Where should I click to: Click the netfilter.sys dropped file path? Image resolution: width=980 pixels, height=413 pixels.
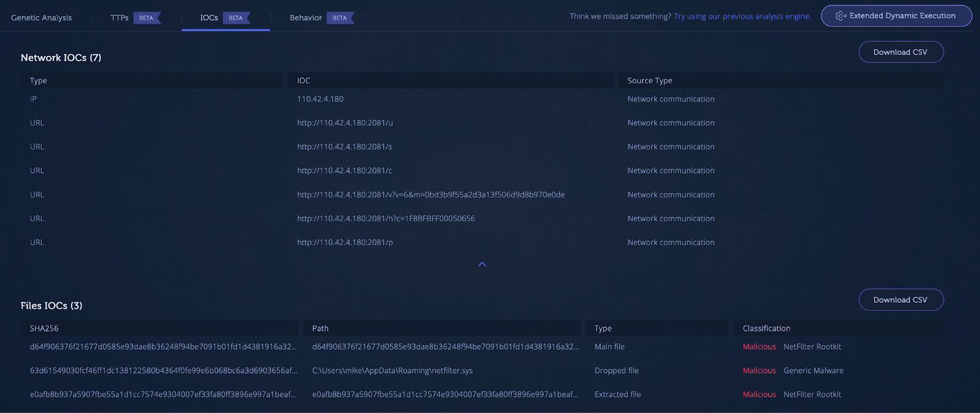tap(392, 371)
